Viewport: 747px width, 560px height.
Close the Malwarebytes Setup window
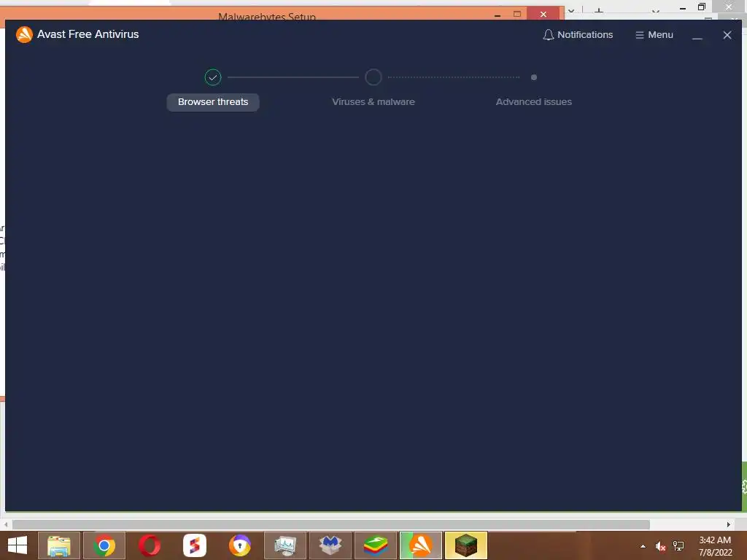coord(543,15)
